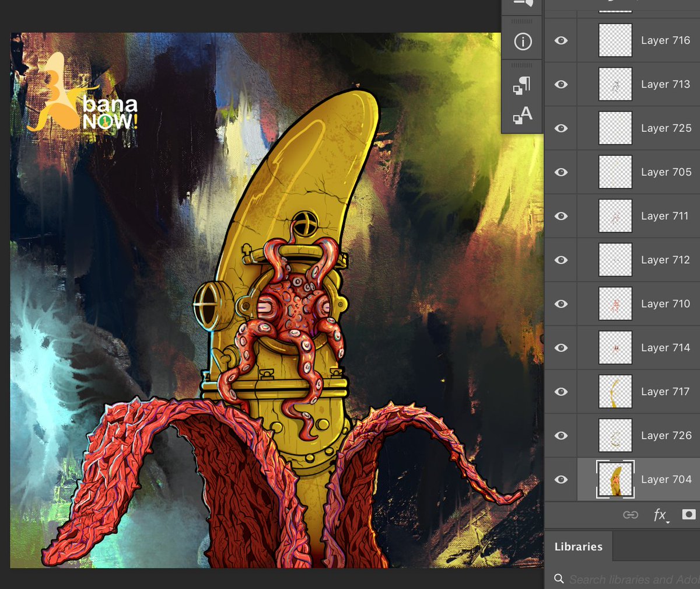Select the Layer 717 banana thumbnail

coord(615,392)
